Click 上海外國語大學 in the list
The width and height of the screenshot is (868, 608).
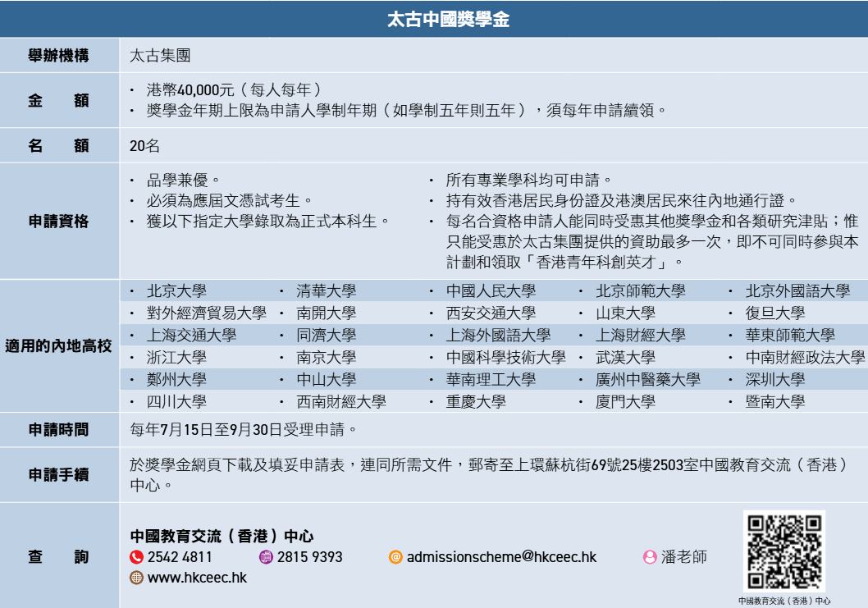(498, 336)
